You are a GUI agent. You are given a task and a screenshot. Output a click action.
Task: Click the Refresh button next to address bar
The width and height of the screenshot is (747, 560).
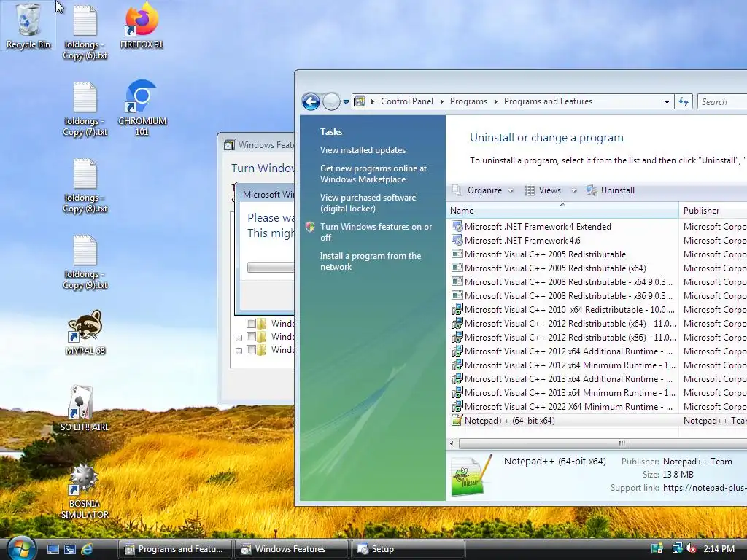pyautogui.click(x=684, y=101)
